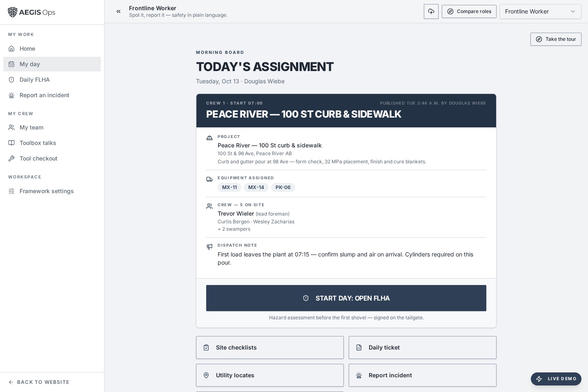Click the megaphone Dispatch note icon
The height and width of the screenshot is (392, 588).
(209, 247)
